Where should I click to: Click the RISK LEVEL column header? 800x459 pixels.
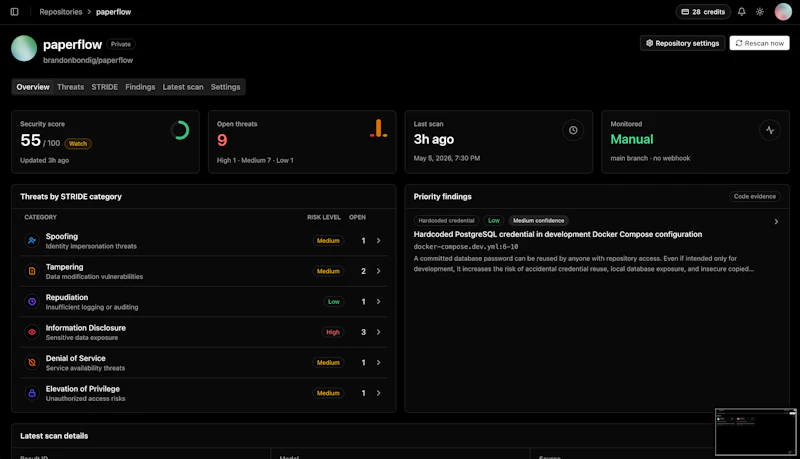coord(324,217)
